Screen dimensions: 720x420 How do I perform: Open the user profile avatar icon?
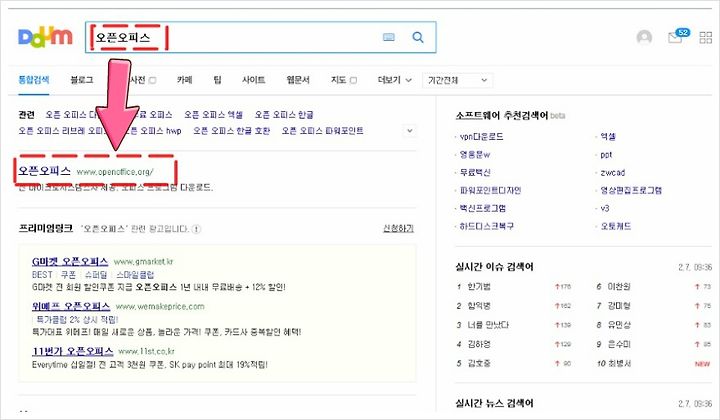(644, 37)
